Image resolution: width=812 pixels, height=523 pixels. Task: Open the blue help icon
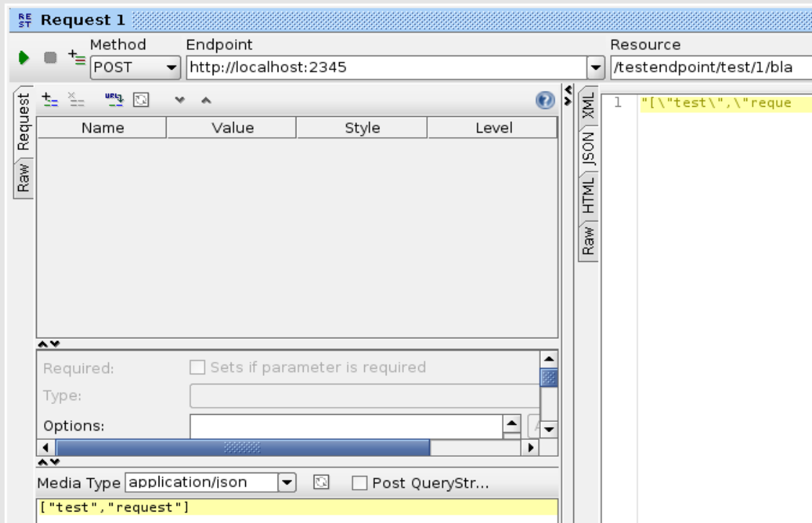[545, 100]
